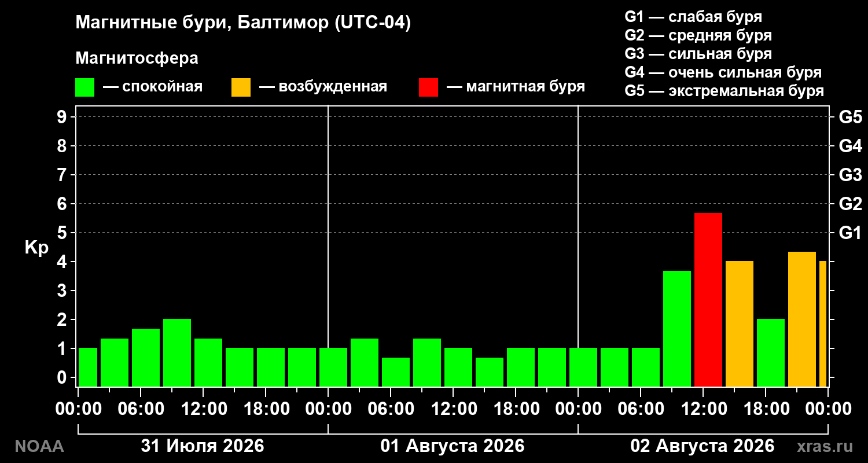Click the 'xras.ru' watermark link
This screenshot has height=463, width=868.
click(x=825, y=446)
